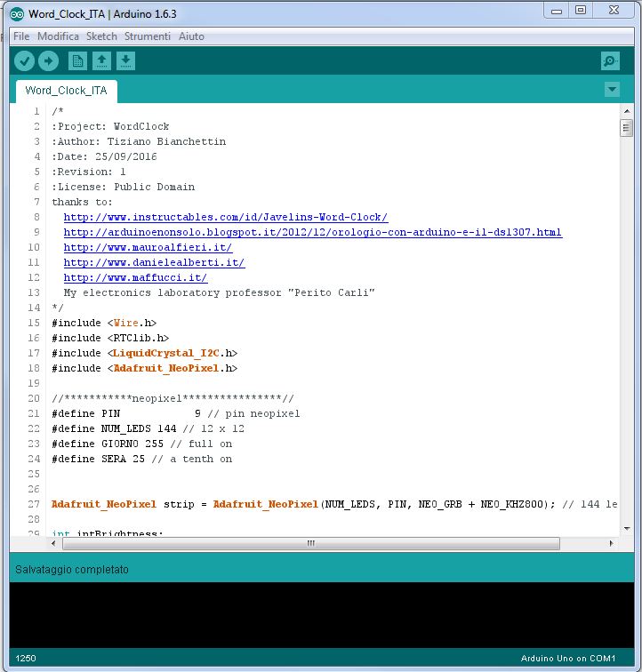642x672 pixels.
Task: Click the '#define PIN 9' line
Action: tap(176, 413)
